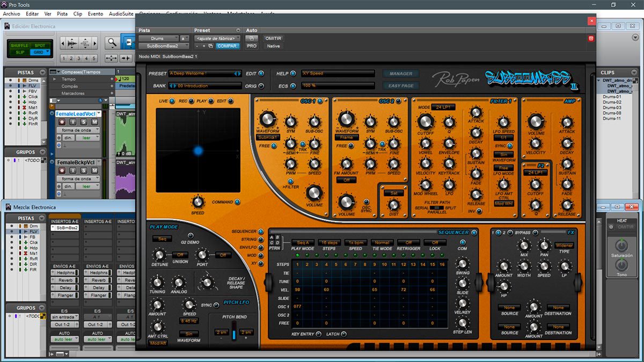Click the Tono knob in HEAT panel
Viewport: 644px width, 362px height.
tap(621, 265)
